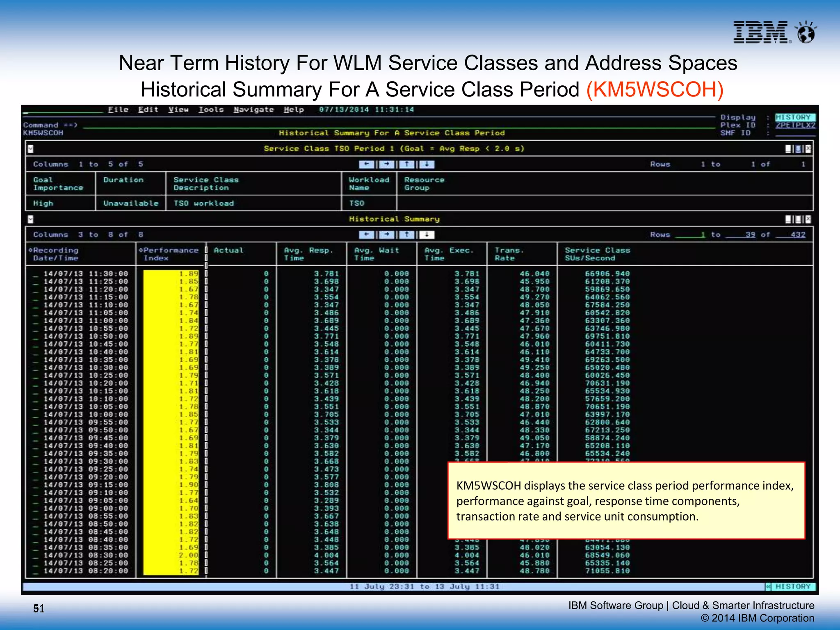Minimize the Historical Summary panel
Screen dimensions: 840x630
[788, 219]
